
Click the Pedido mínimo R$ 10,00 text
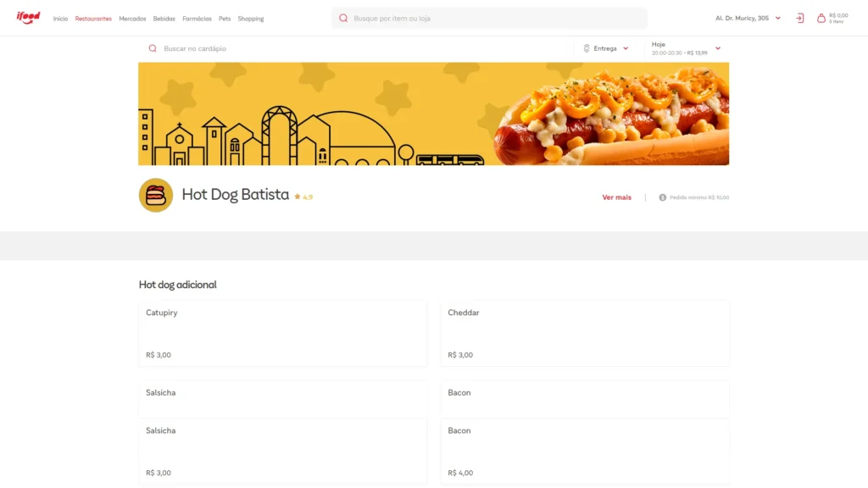(699, 197)
